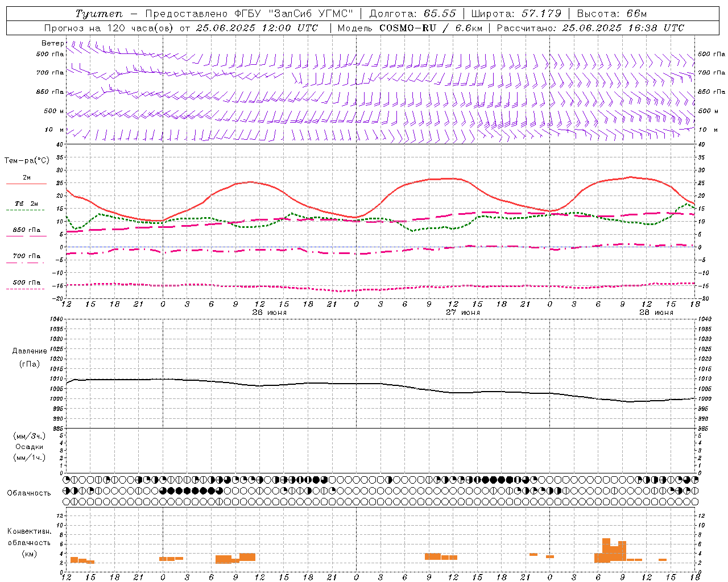Click the 'Осадки' precipitation label
Viewport: 728px width, 582px height.
[30, 447]
